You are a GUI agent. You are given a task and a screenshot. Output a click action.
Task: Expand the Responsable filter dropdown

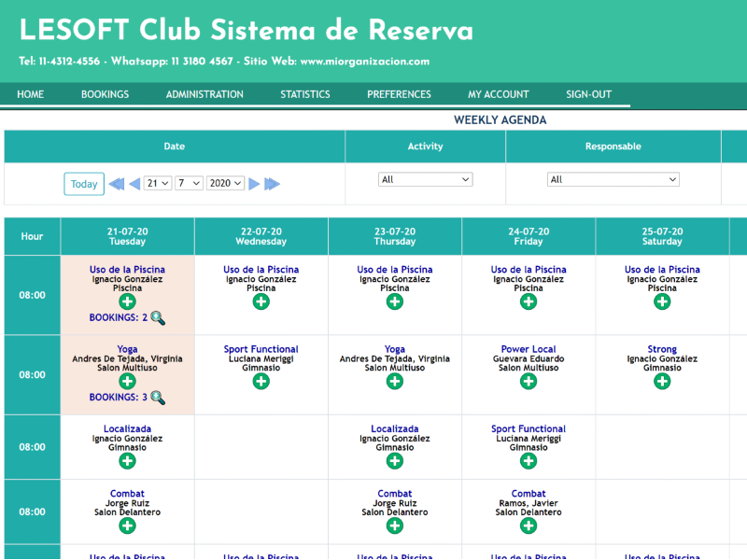pyautogui.click(x=613, y=179)
